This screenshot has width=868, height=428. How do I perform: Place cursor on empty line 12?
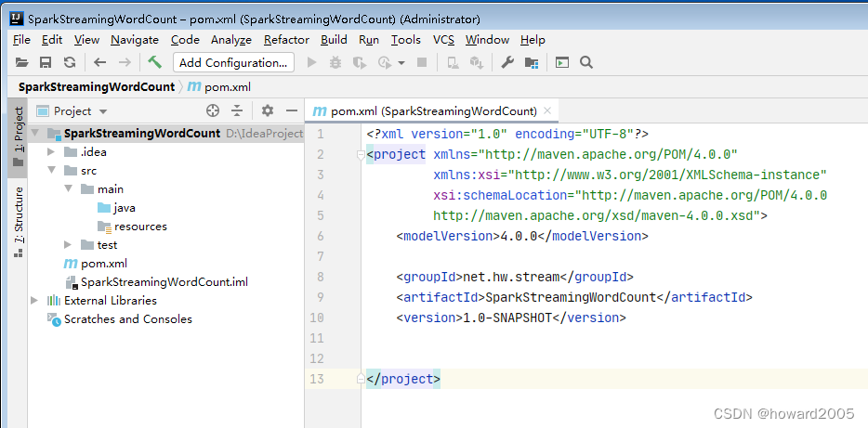pyautogui.click(x=614, y=358)
